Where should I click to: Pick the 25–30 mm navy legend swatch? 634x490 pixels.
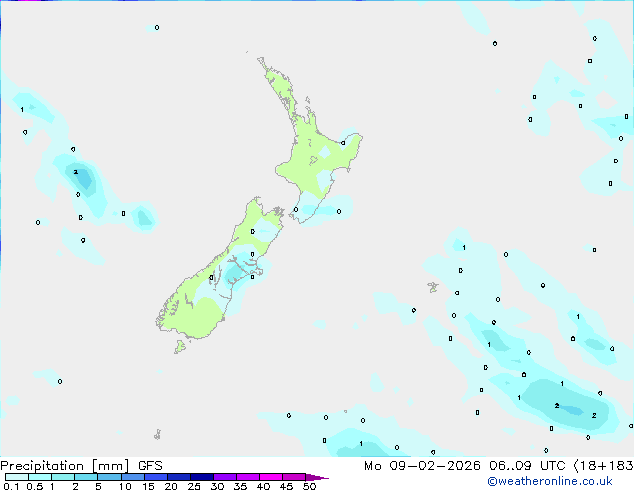click(x=202, y=477)
